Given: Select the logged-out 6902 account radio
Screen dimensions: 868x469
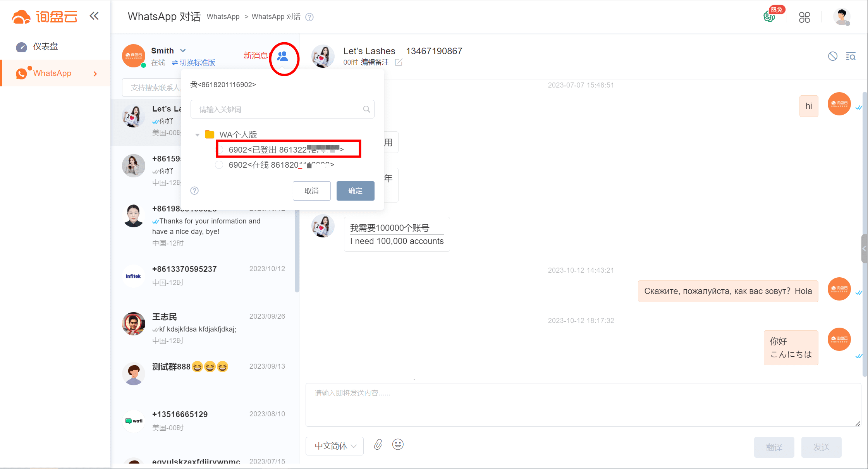Looking at the screenshot, I should pos(220,149).
